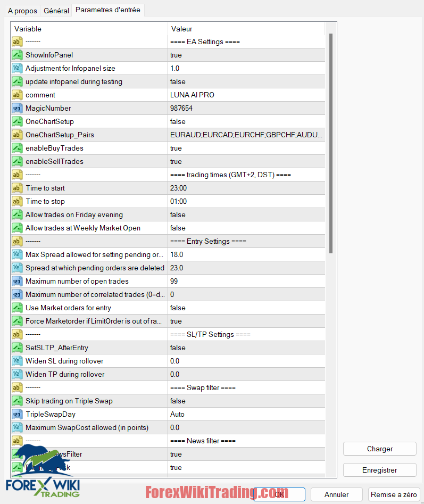This screenshot has width=424, height=504.
Task: Open the TripleSwapDay Auto value
Action: (246, 414)
